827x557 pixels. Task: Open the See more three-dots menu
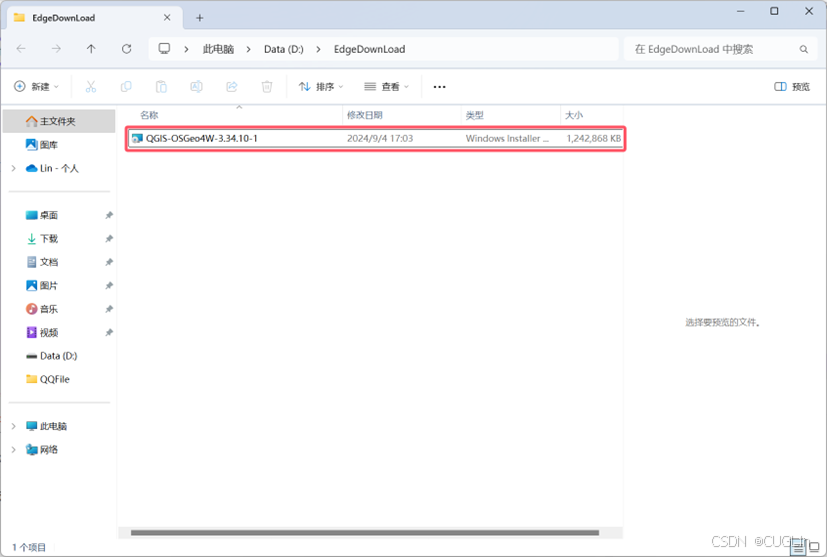coord(439,87)
